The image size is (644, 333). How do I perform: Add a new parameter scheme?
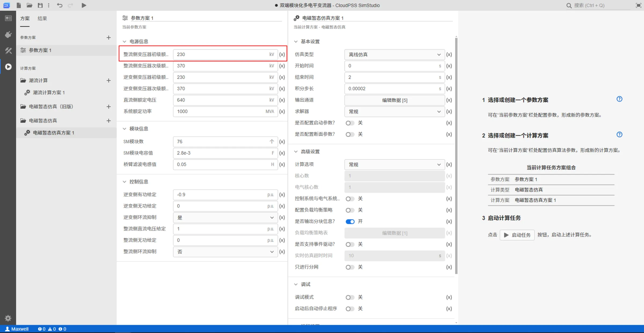pos(108,38)
